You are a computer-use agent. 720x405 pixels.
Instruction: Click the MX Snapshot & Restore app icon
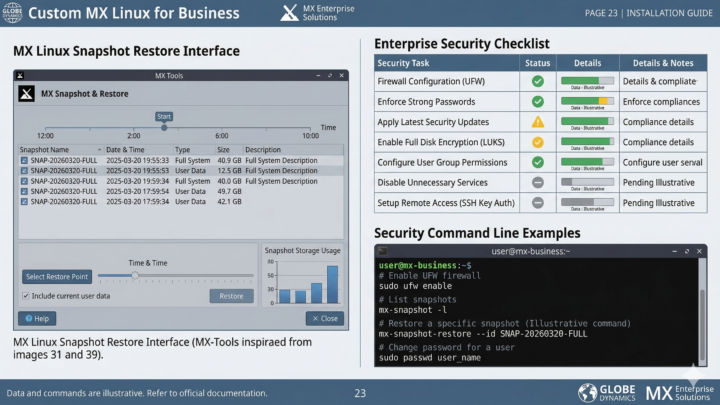[27, 94]
